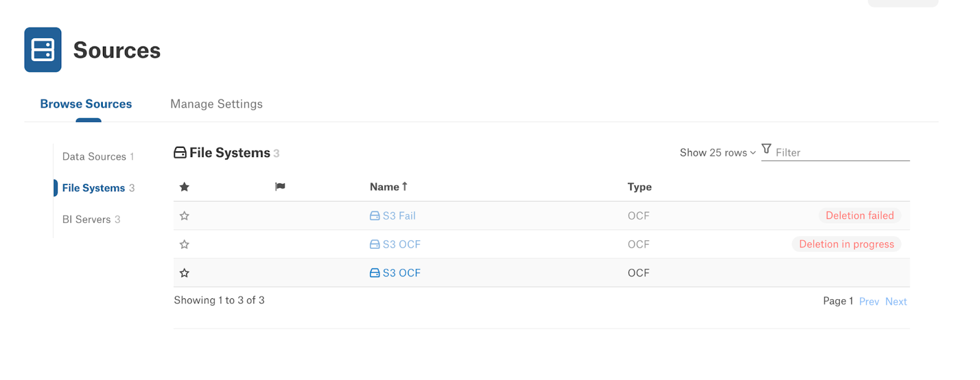
Task: Switch to Manage Settings tab
Action: [216, 104]
